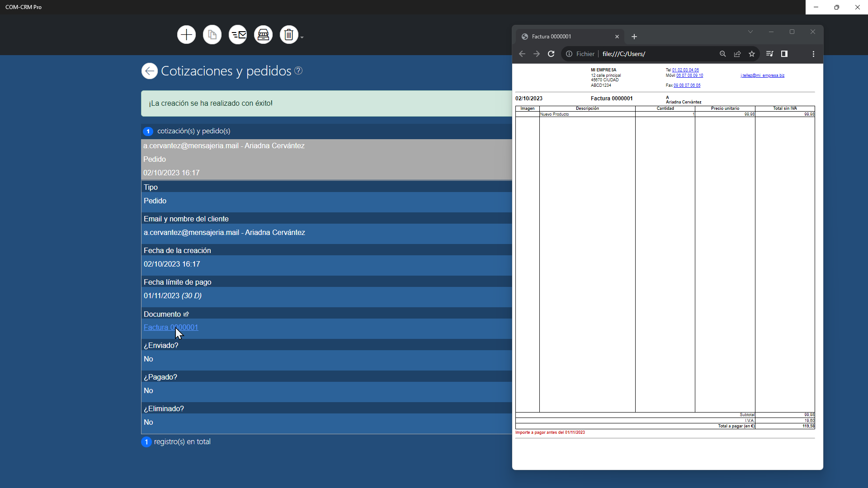Image resolution: width=868 pixels, height=488 pixels.
Task: Click the trash delete icon
Action: tap(289, 35)
